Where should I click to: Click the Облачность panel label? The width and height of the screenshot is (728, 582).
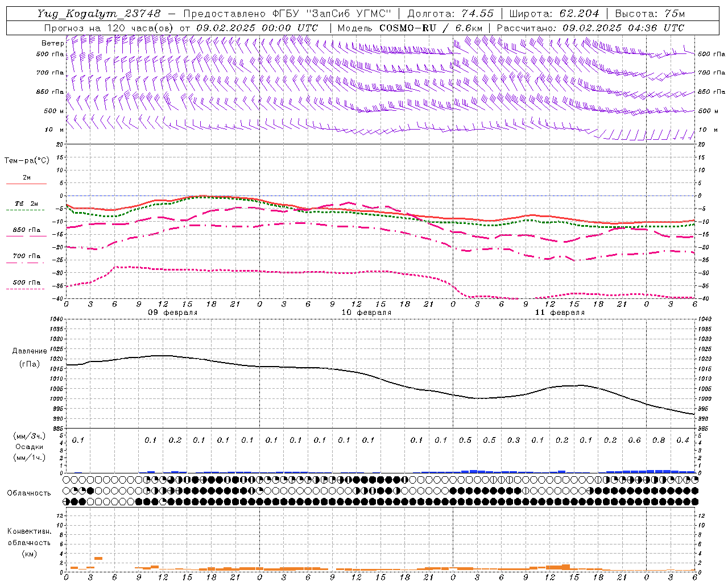coord(29,493)
